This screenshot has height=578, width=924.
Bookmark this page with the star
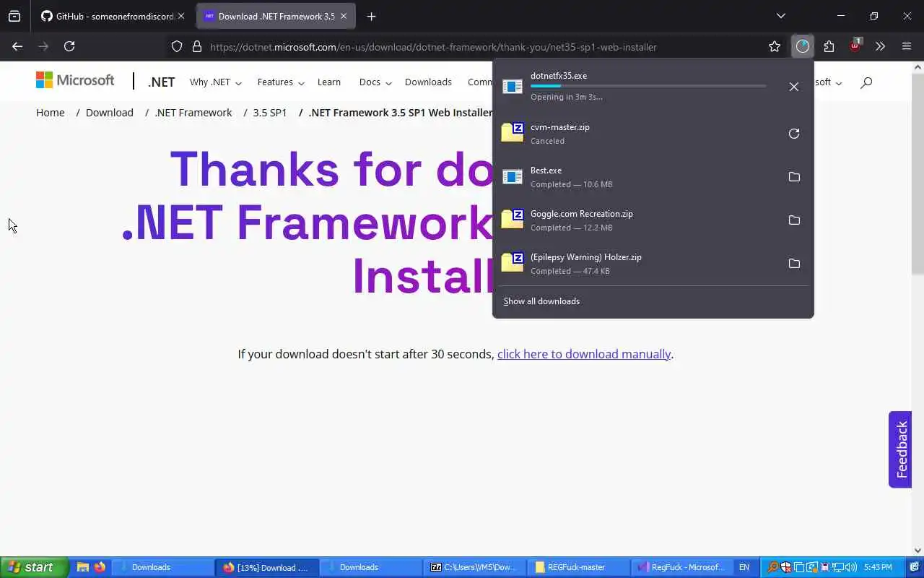coord(775,46)
